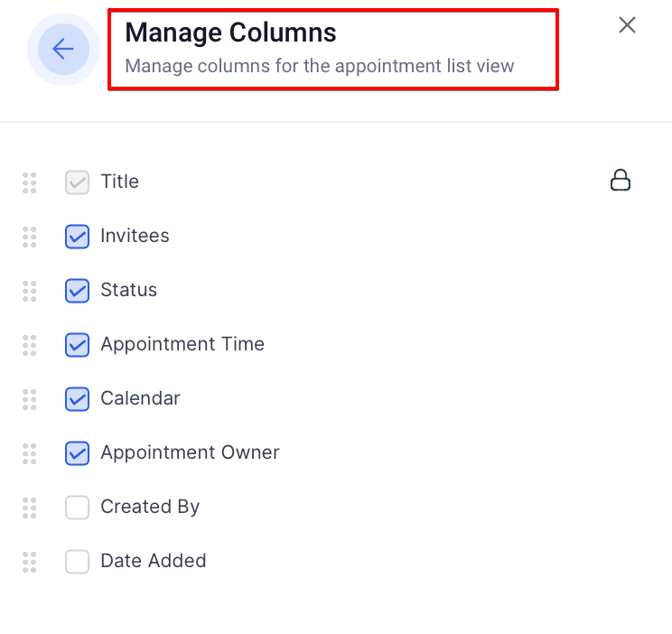
Task: Uncheck the Invitees column checkbox
Action: tap(78, 237)
